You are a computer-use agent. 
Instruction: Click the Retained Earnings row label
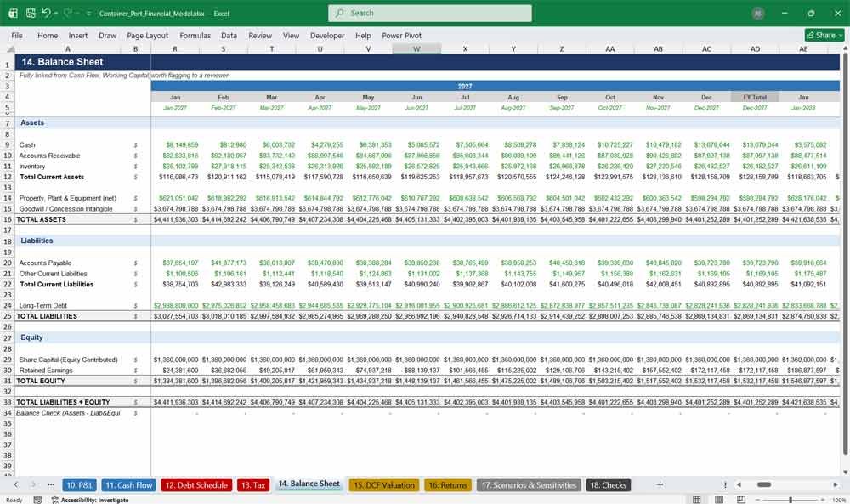(x=46, y=371)
